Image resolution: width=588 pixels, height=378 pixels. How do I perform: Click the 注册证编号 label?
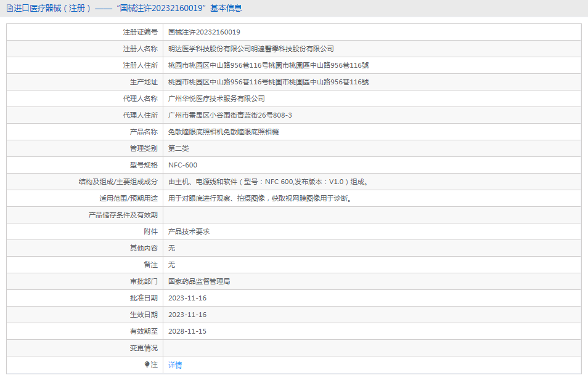pyautogui.click(x=141, y=32)
